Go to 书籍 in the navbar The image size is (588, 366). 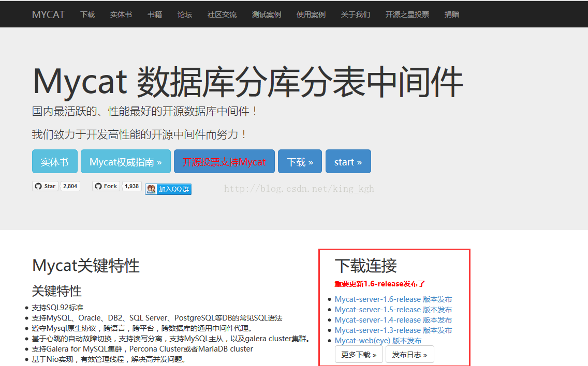pyautogui.click(x=154, y=14)
